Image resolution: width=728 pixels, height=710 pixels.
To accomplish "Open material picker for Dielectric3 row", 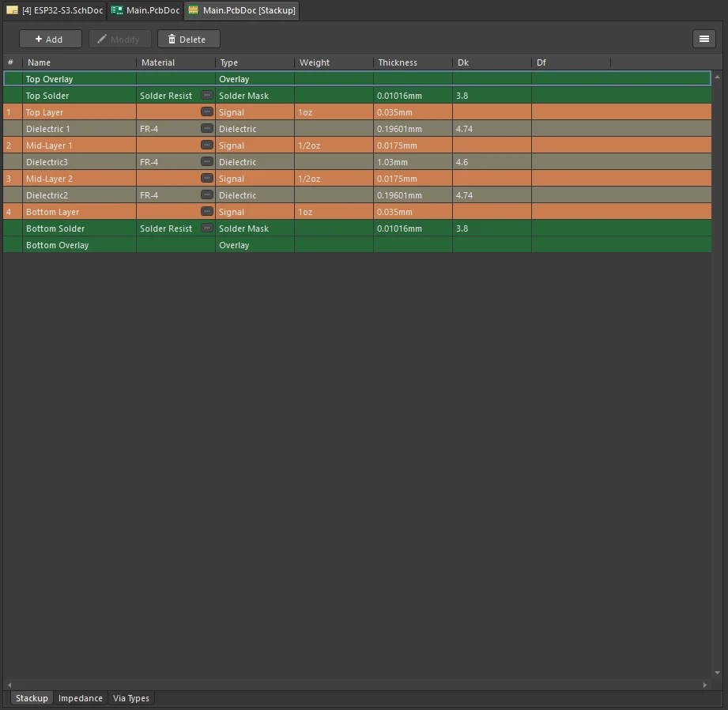I will [207, 161].
